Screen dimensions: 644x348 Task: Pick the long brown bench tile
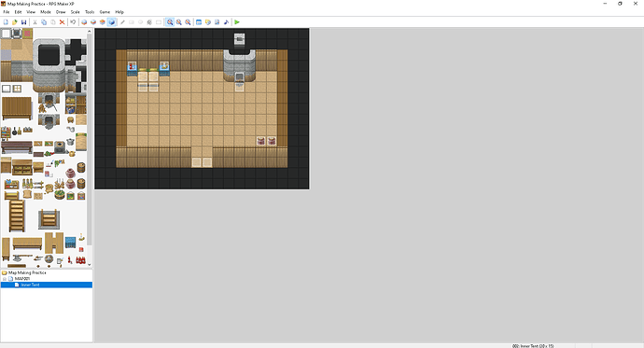17,146
